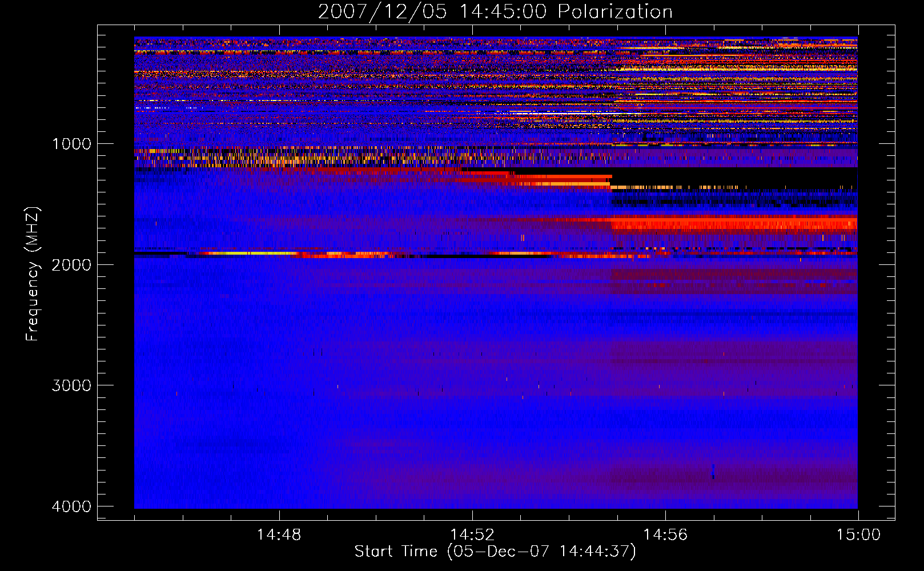Select the 'Frequency (MHZ)' axis label
The image size is (924, 571).
click(x=33, y=274)
